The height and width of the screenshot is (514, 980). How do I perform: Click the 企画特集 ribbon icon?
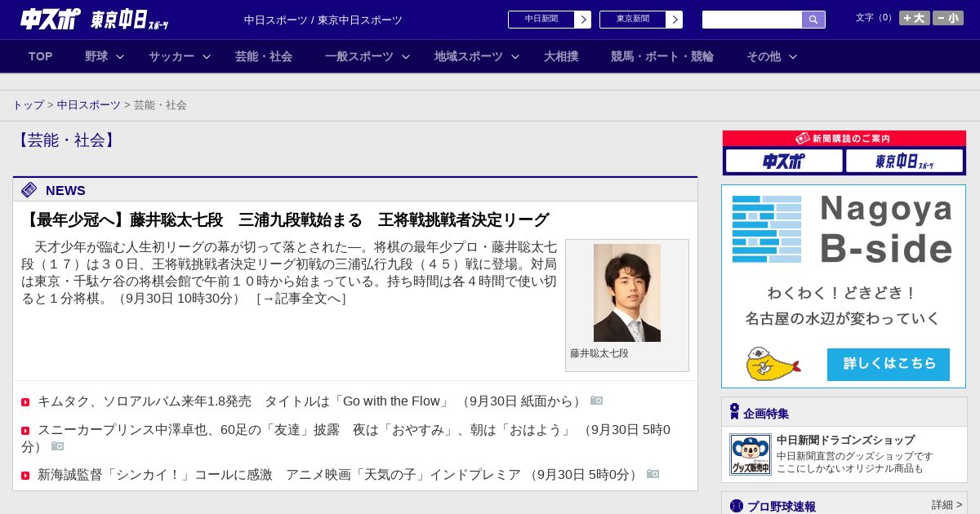tap(734, 411)
